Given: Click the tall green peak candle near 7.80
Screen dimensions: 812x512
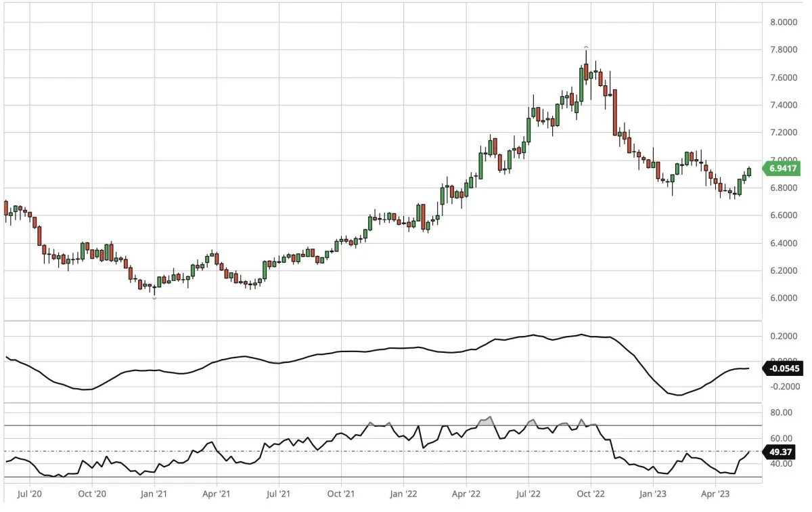Looking at the screenshot, I should (581, 83).
